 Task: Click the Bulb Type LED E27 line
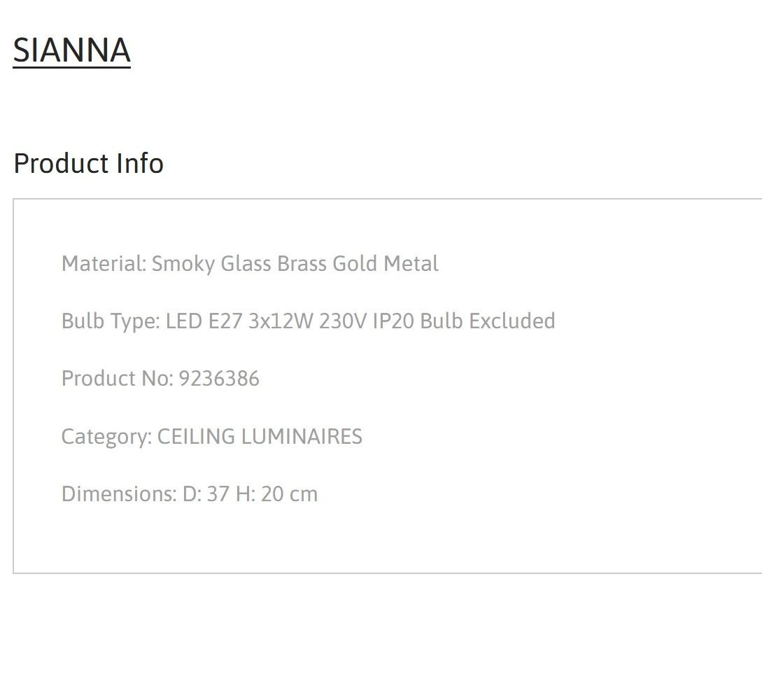(308, 321)
